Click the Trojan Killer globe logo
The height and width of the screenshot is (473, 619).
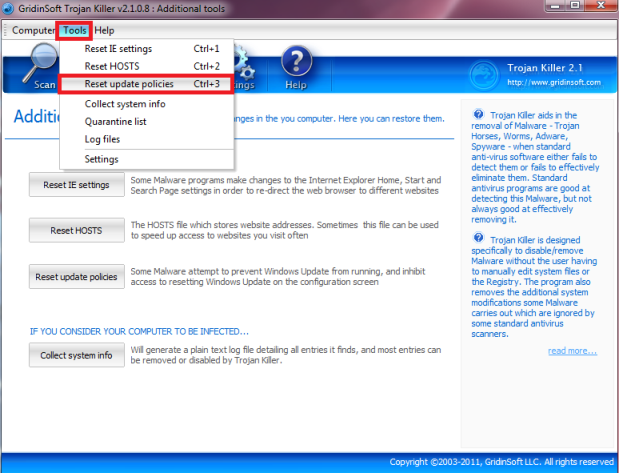(x=484, y=75)
